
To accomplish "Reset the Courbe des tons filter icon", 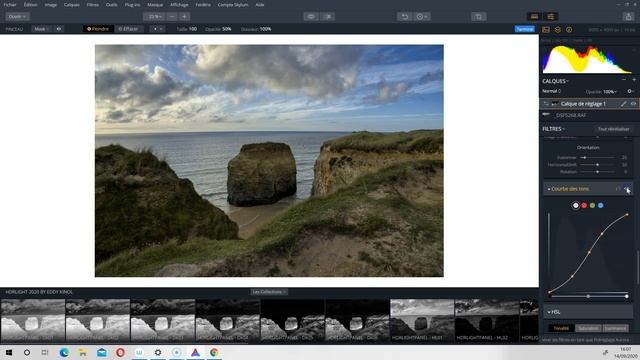I will coord(618,189).
